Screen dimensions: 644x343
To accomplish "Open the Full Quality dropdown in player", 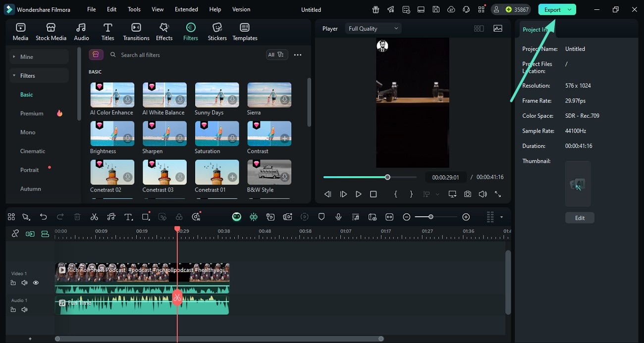I will pyautogui.click(x=374, y=29).
